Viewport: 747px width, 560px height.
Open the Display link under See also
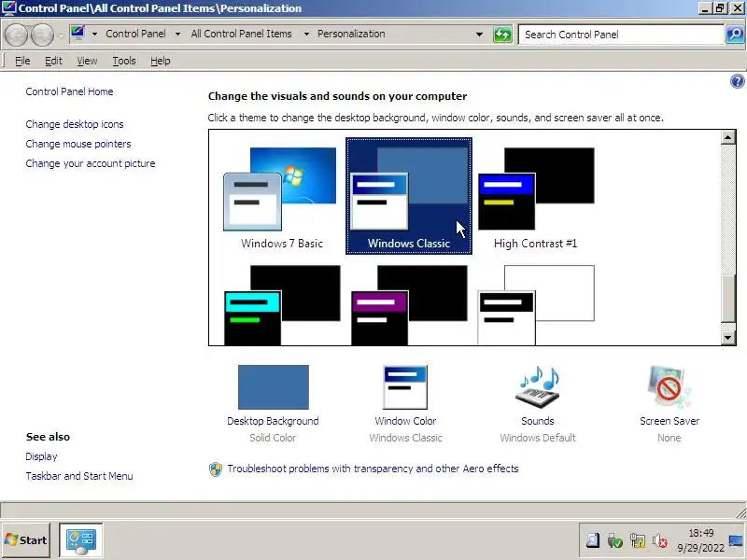pos(41,456)
